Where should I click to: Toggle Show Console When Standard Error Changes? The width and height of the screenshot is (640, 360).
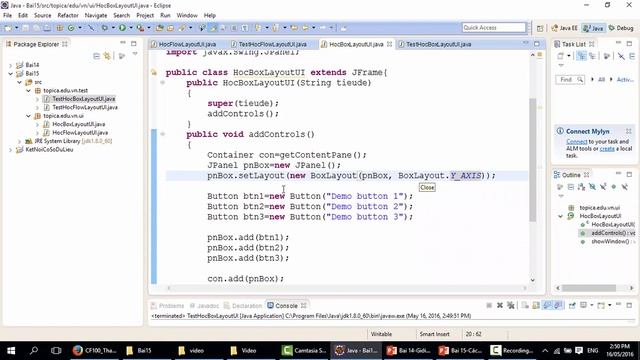pyautogui.click(x=558, y=305)
